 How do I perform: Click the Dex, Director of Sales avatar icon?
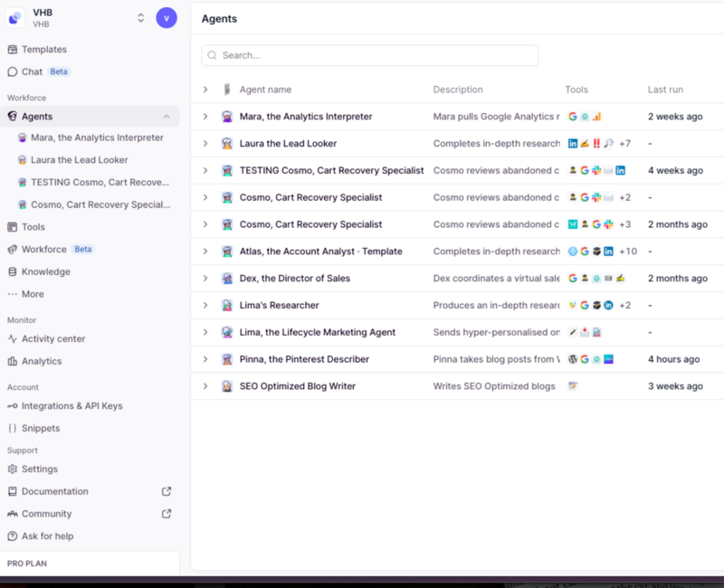(x=227, y=279)
